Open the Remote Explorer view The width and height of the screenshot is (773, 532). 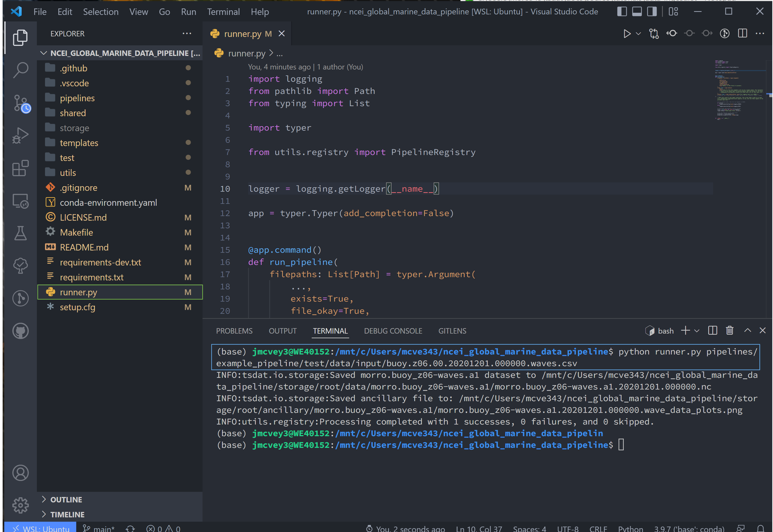20,201
